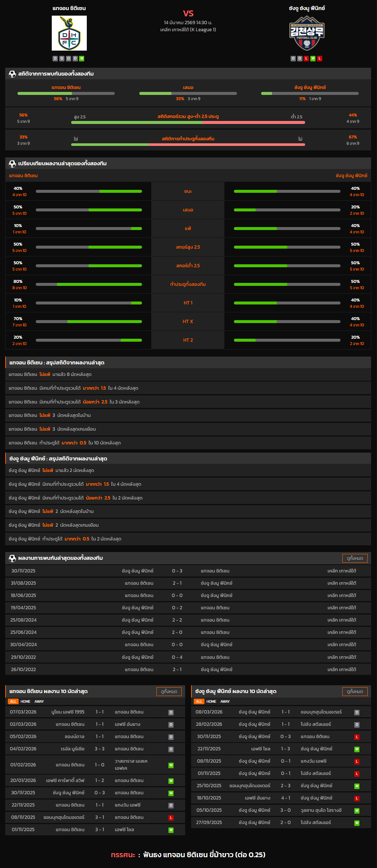Screen dimensions: 377x868
Task: Switch to AWAY tab in Gimcheon's results panel
Action: pos(225,701)
